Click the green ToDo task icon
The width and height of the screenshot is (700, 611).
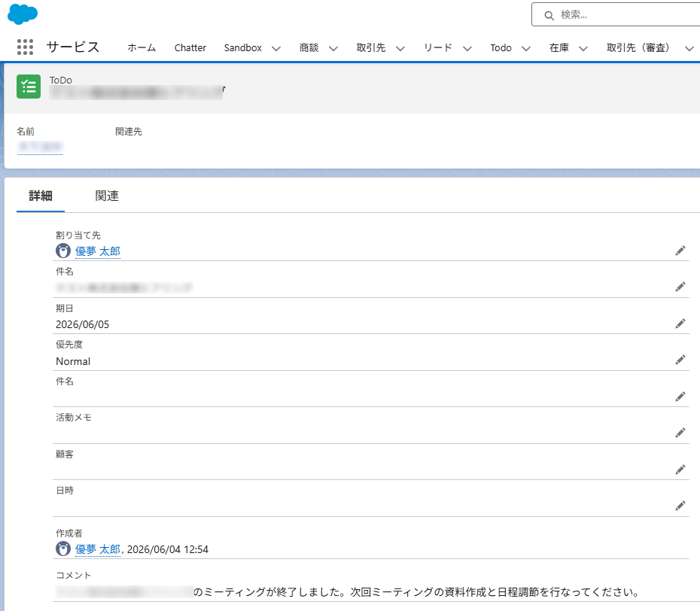[29, 87]
